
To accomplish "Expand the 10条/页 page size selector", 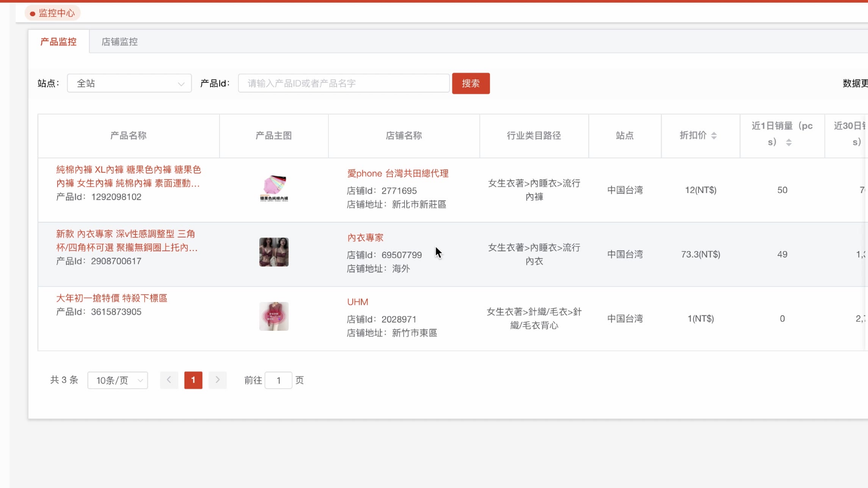I will click(x=118, y=381).
